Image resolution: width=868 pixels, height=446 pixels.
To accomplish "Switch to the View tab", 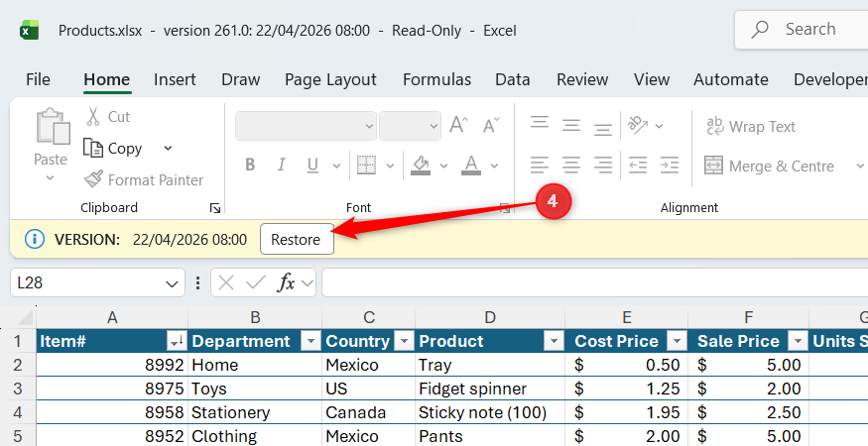I will pyautogui.click(x=652, y=79).
